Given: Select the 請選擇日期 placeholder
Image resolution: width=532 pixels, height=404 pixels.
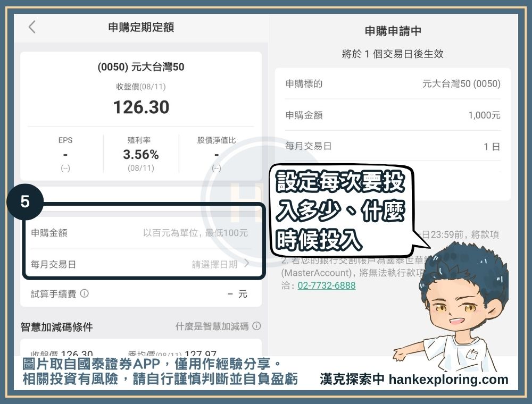Looking at the screenshot, I should tap(214, 264).
